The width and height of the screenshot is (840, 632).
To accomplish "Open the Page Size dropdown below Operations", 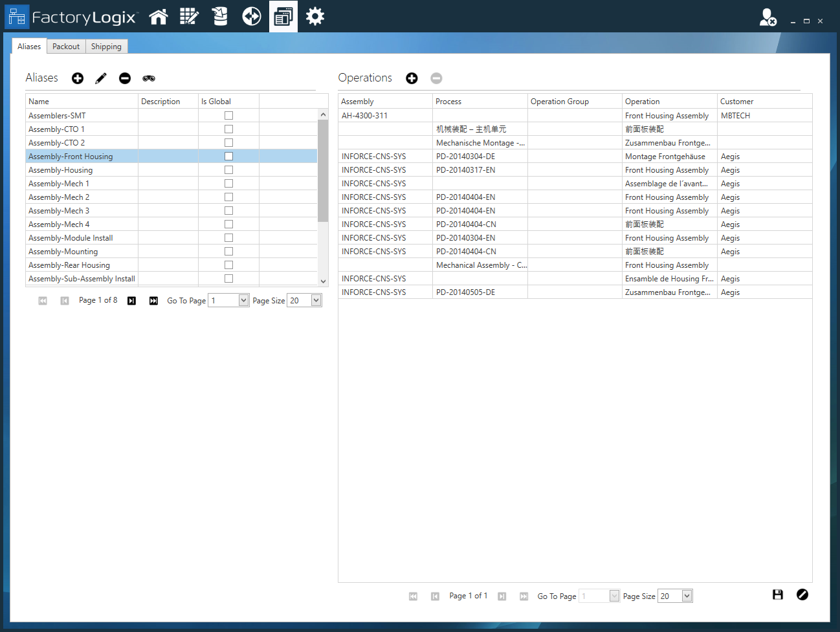I will click(686, 596).
